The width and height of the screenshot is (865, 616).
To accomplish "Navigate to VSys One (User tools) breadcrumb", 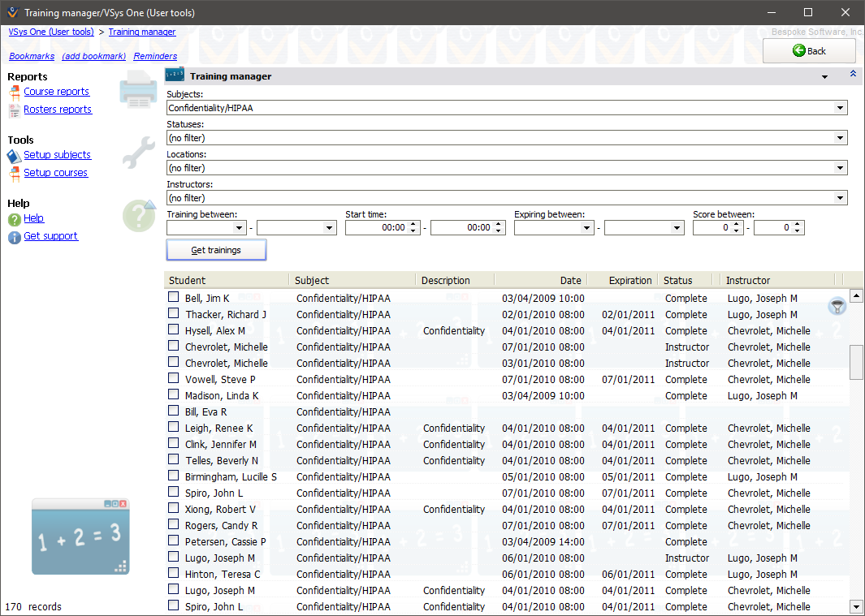I will click(50, 32).
